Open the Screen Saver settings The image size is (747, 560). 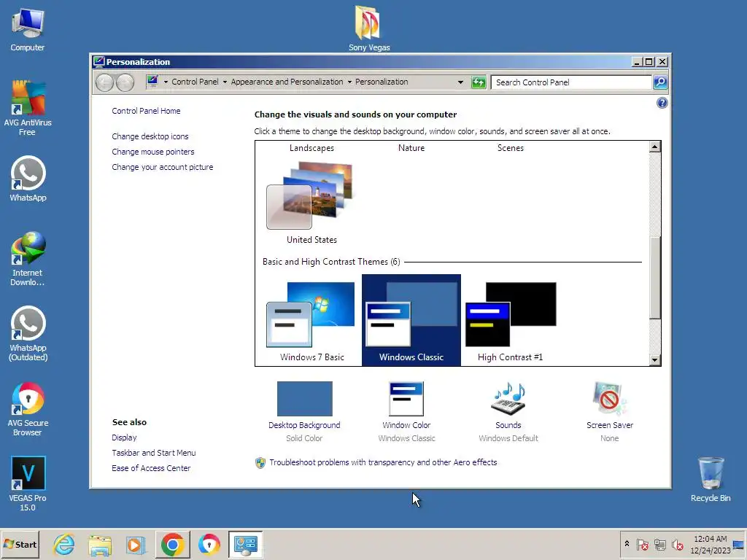(x=609, y=411)
